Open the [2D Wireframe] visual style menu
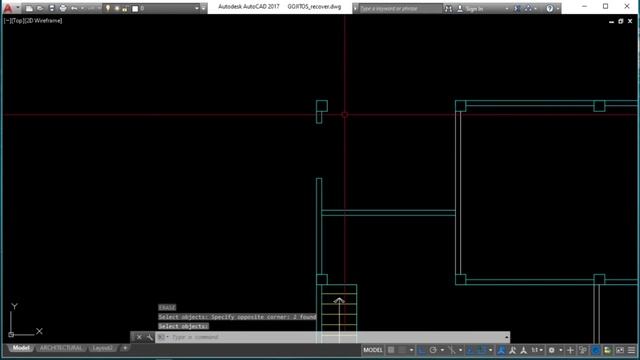The image size is (640, 360). click(44, 20)
